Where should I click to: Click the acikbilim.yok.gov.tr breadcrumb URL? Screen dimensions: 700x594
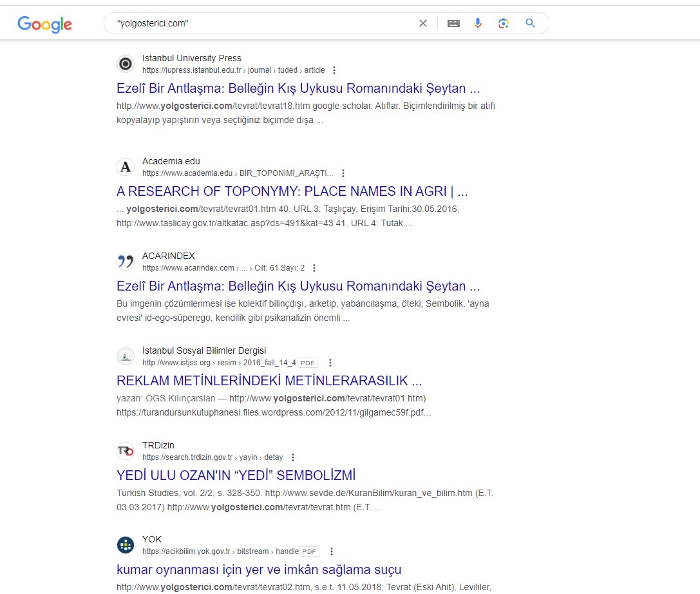[220, 551]
